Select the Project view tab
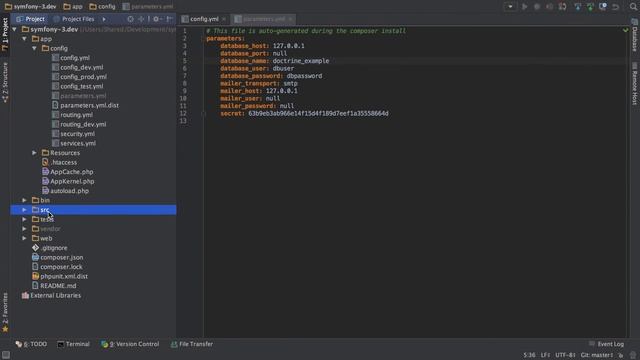 coord(31,19)
